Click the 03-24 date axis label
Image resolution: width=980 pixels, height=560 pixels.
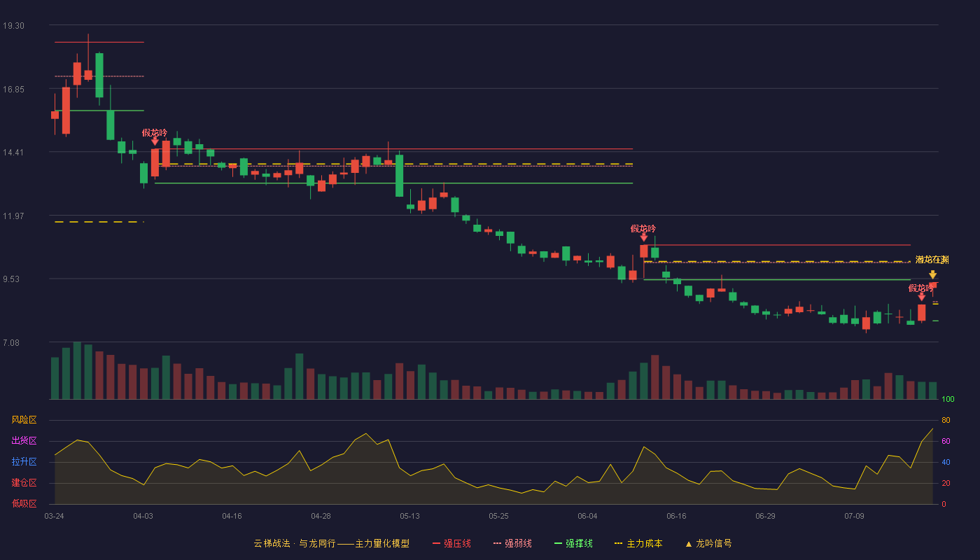[x=54, y=516]
